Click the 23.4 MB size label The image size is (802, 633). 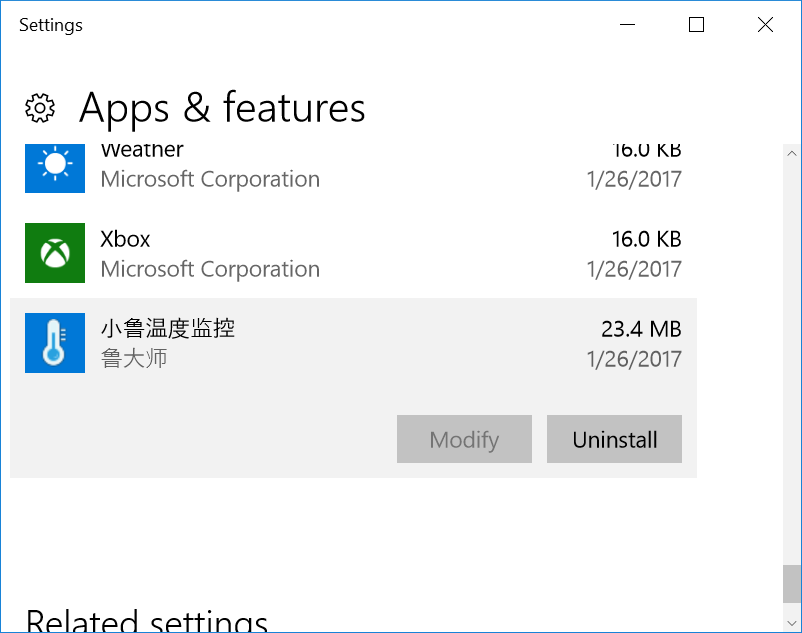pos(641,329)
